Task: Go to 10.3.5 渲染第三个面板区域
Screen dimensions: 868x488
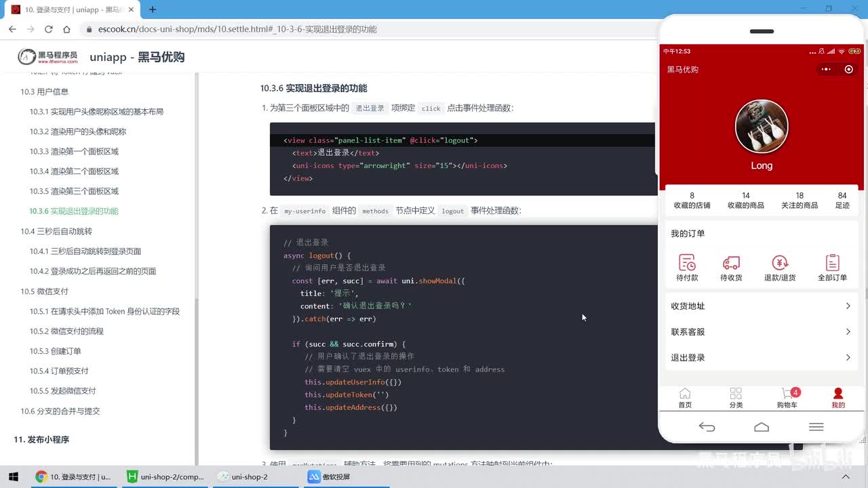Action: coord(74,191)
